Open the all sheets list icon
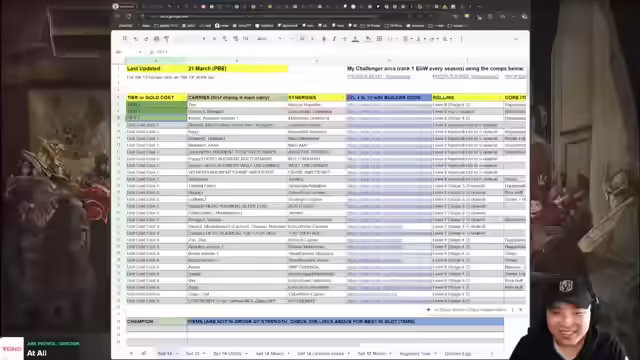Image resolution: width=640 pixels, height=360 pixels. point(144,353)
